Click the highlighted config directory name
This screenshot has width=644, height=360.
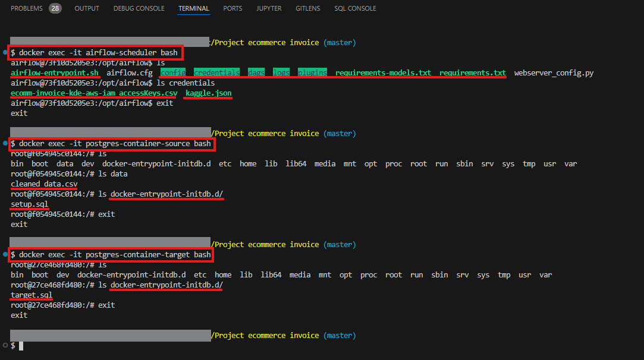[173, 72]
